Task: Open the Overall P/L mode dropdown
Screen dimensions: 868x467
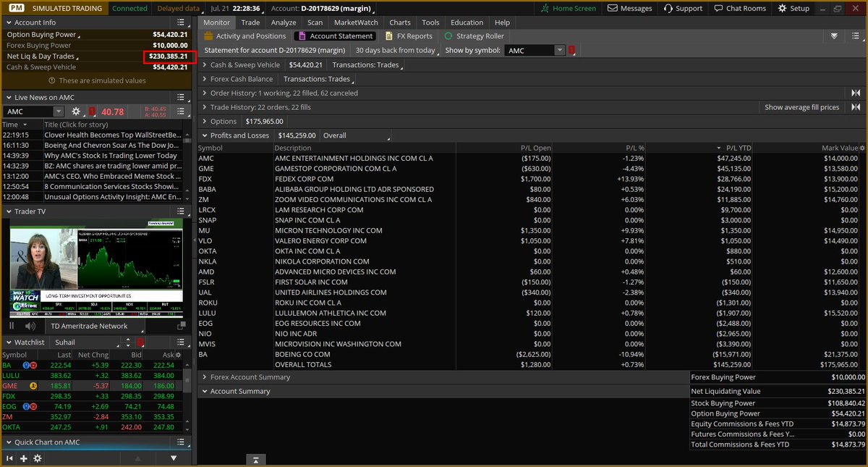Action: point(356,135)
